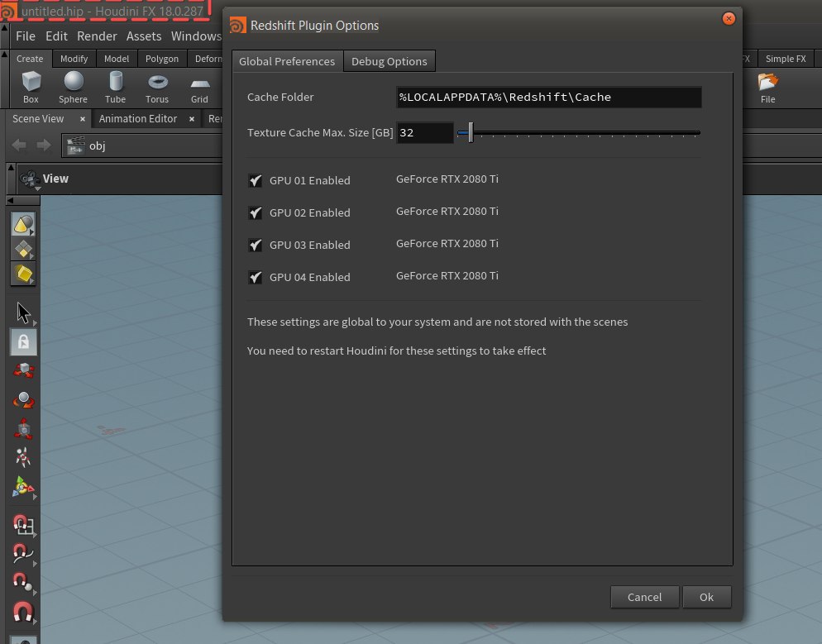Select the Torus shelf tool

(157, 88)
